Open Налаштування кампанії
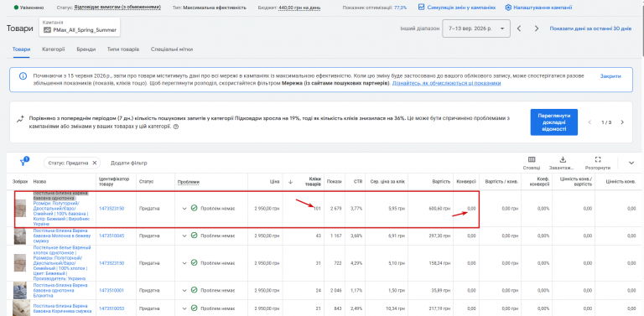 click(538, 8)
